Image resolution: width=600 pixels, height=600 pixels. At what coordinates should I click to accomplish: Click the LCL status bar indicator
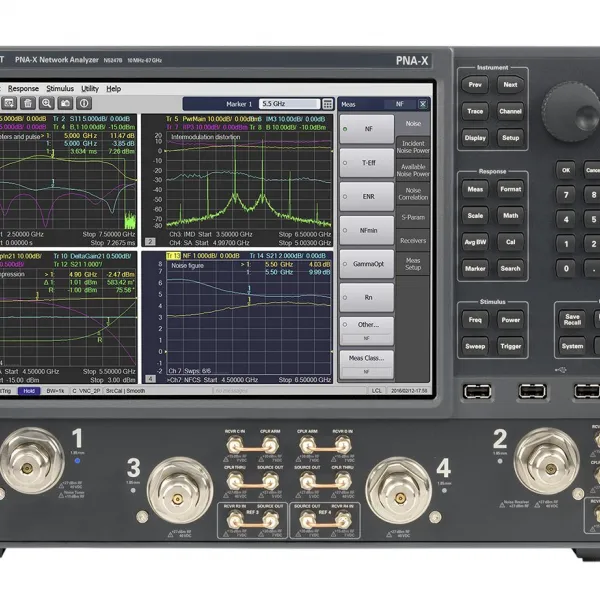(377, 391)
